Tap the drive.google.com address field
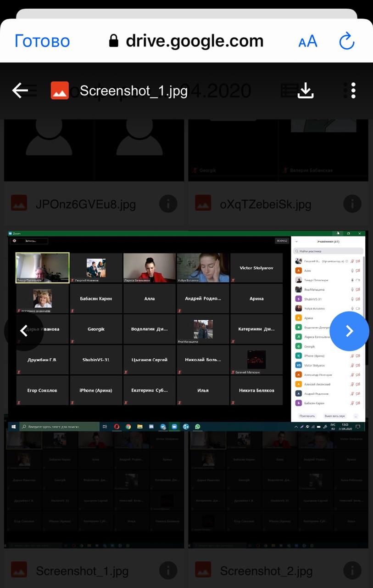373x588 pixels. tap(186, 41)
